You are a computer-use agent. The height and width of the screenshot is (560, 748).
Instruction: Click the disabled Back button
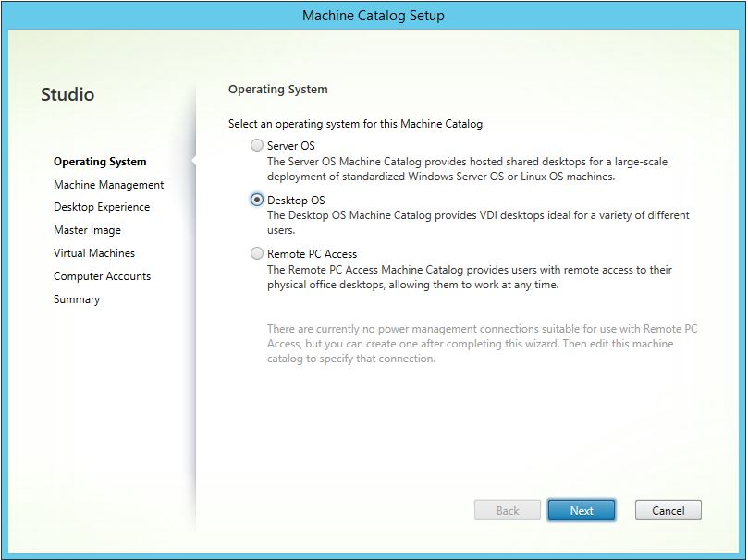click(508, 510)
